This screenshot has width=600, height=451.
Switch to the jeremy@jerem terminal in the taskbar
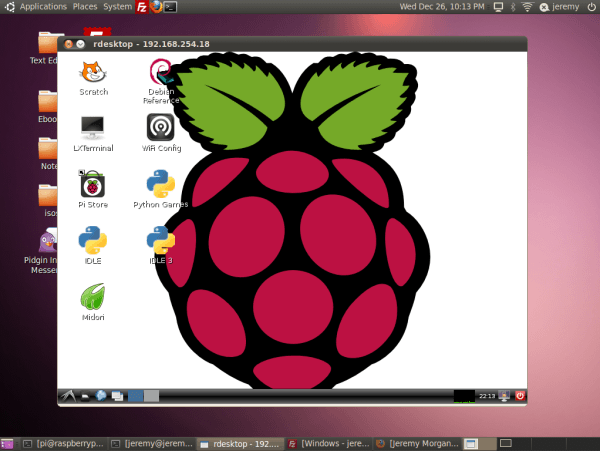click(152, 444)
